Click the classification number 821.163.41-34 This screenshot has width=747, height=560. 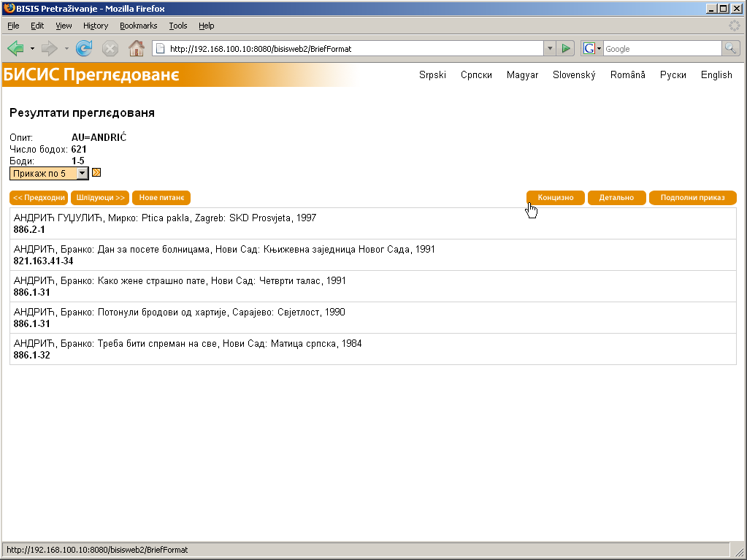[x=43, y=261]
